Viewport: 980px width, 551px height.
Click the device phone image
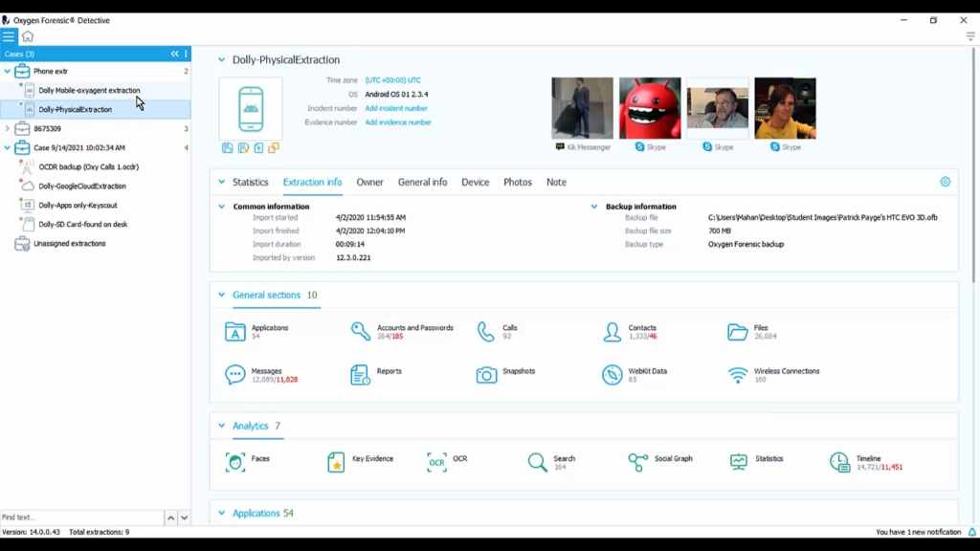tap(251, 109)
